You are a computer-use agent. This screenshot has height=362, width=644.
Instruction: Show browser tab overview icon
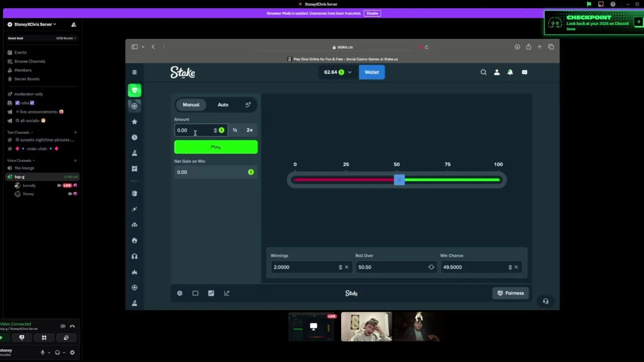(x=551, y=47)
